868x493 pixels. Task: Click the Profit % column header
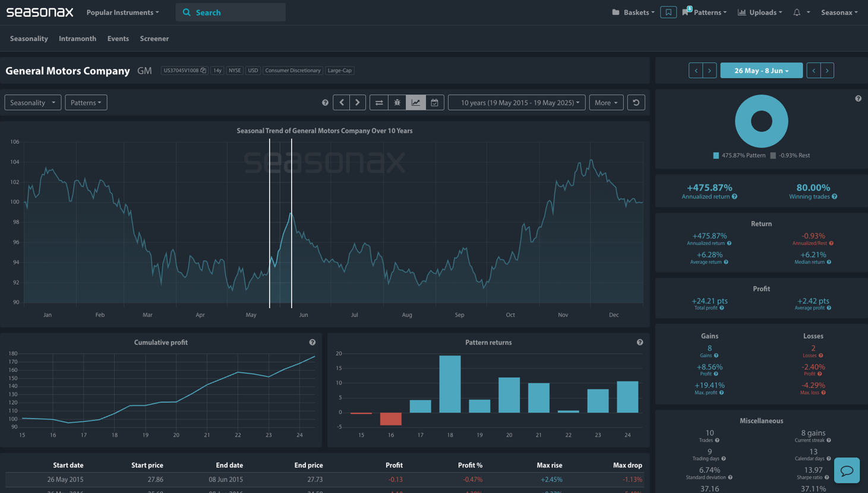470,465
